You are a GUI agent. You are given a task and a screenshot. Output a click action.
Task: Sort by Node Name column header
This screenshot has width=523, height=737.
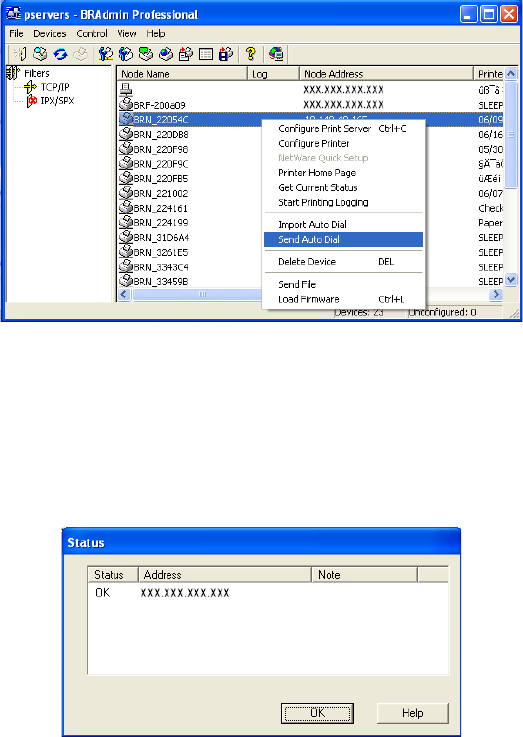click(x=182, y=74)
